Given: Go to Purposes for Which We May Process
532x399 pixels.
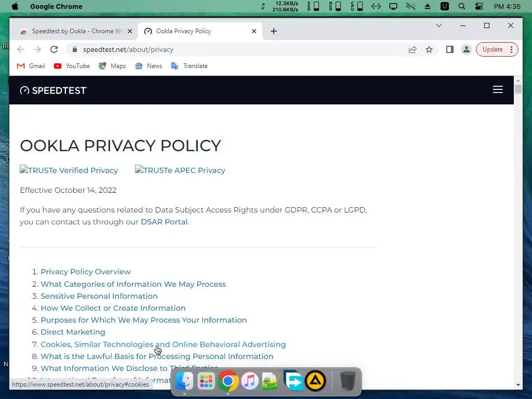Looking at the screenshot, I should pyautogui.click(x=144, y=320).
